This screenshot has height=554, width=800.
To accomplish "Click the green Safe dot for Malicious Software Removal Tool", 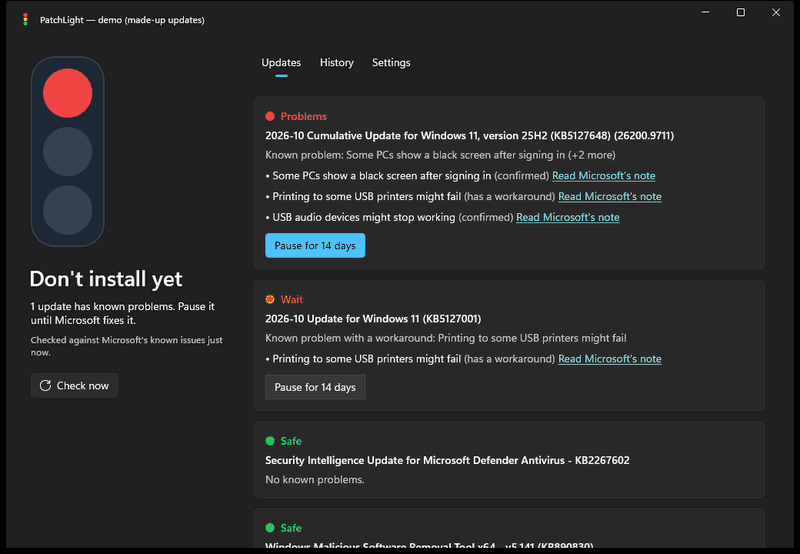I will click(x=270, y=527).
